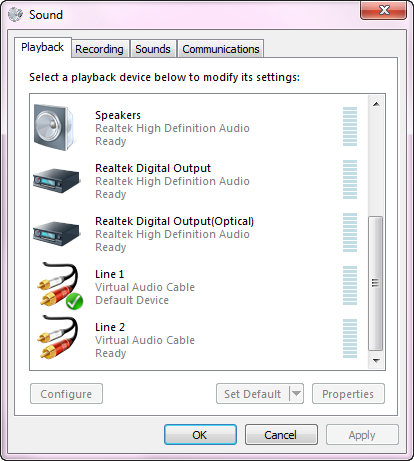Viewport: 414px width, 461px height.
Task: Confirm with the OK button
Action: 200,435
